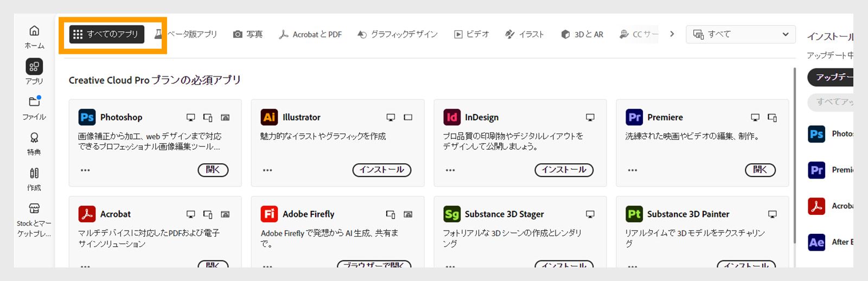
Task: Switch to the ビデオ category tab
Action: 471,34
